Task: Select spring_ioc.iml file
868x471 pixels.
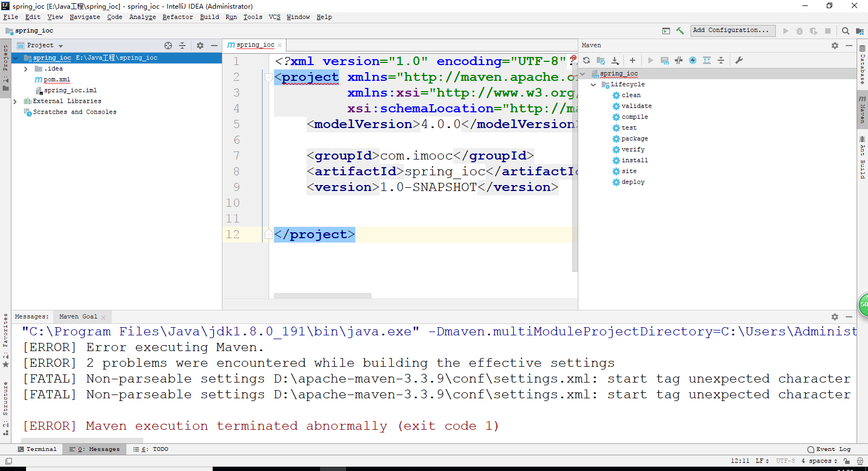Action: (x=71, y=91)
